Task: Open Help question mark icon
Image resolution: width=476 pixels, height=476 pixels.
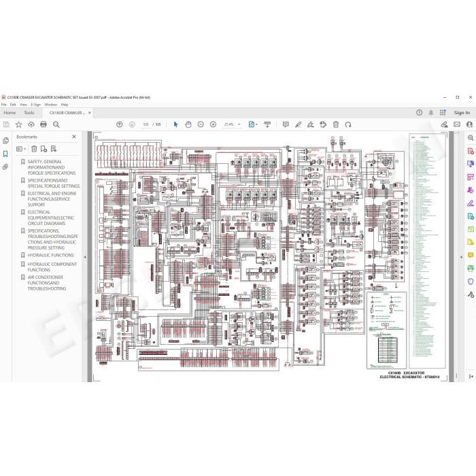Action: tap(420, 113)
